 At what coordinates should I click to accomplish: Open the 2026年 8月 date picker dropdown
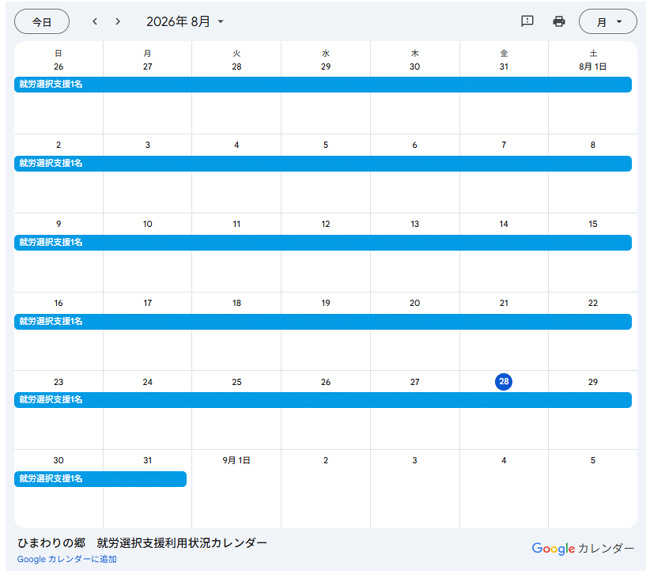click(x=185, y=22)
